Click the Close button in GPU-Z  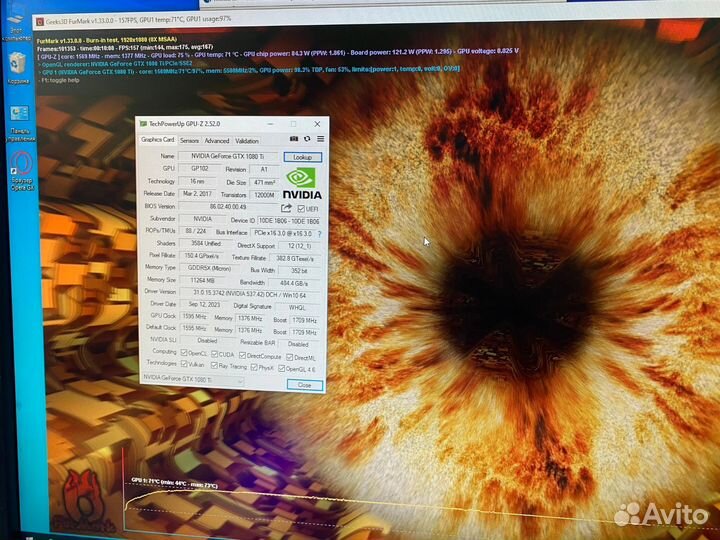click(304, 385)
